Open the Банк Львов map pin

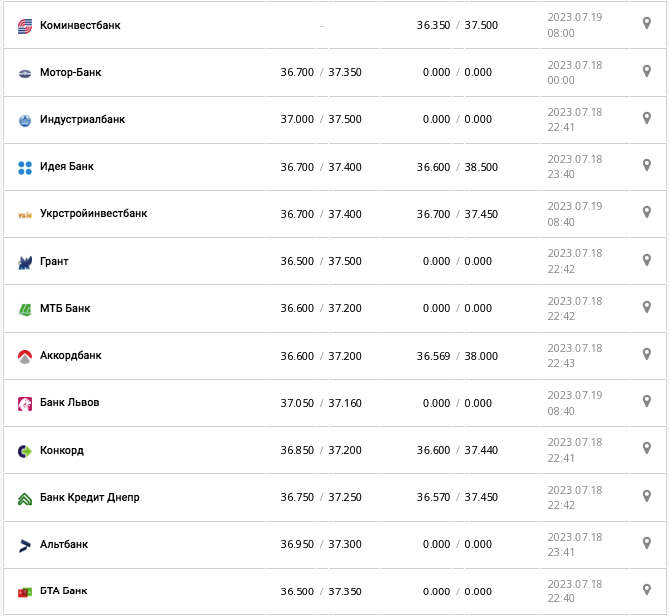tap(647, 401)
